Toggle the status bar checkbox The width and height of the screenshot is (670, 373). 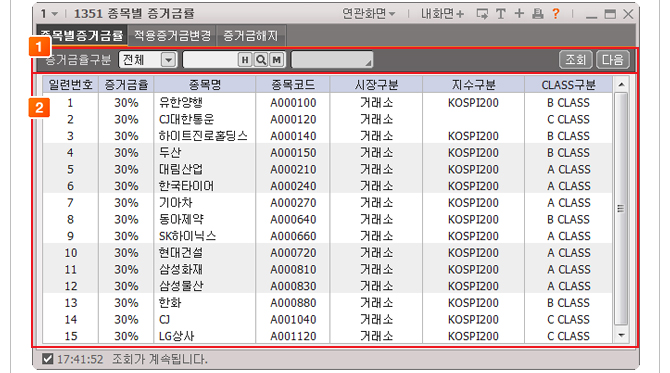click(48, 359)
